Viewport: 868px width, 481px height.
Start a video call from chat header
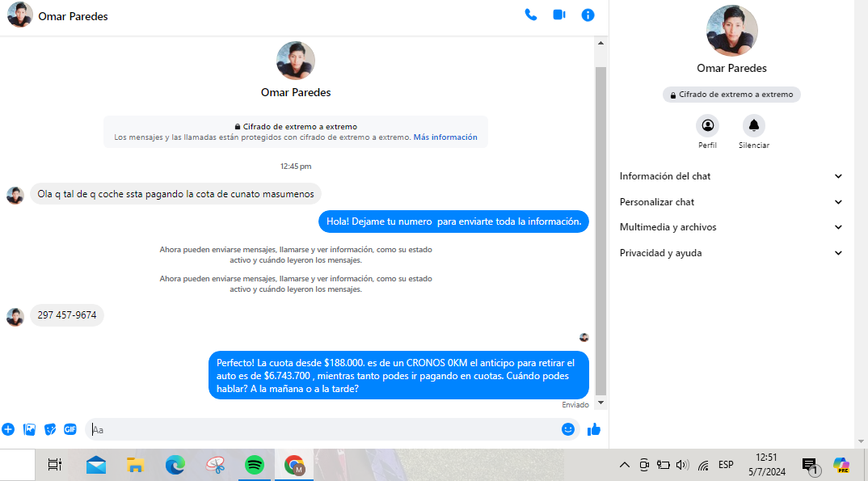click(559, 15)
